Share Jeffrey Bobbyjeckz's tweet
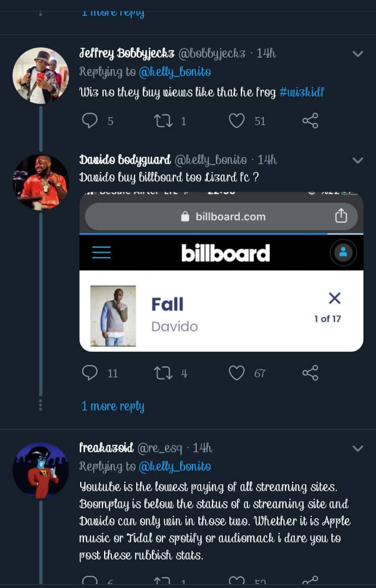 [x=310, y=120]
